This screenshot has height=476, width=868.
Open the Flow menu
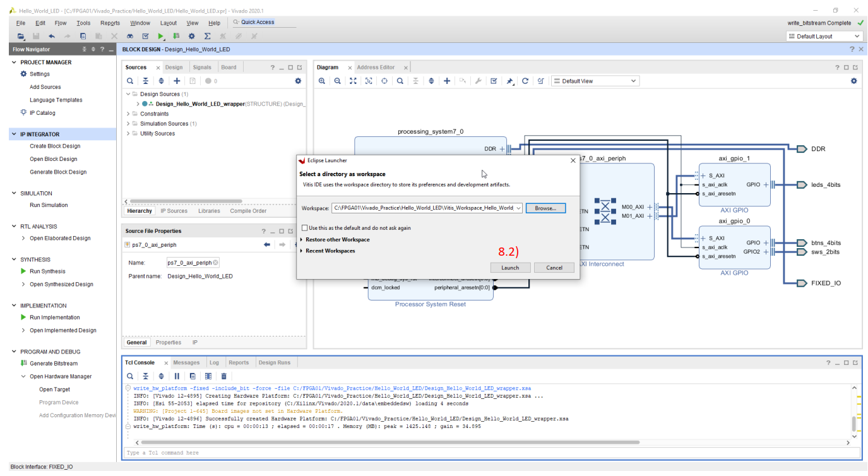pos(61,23)
